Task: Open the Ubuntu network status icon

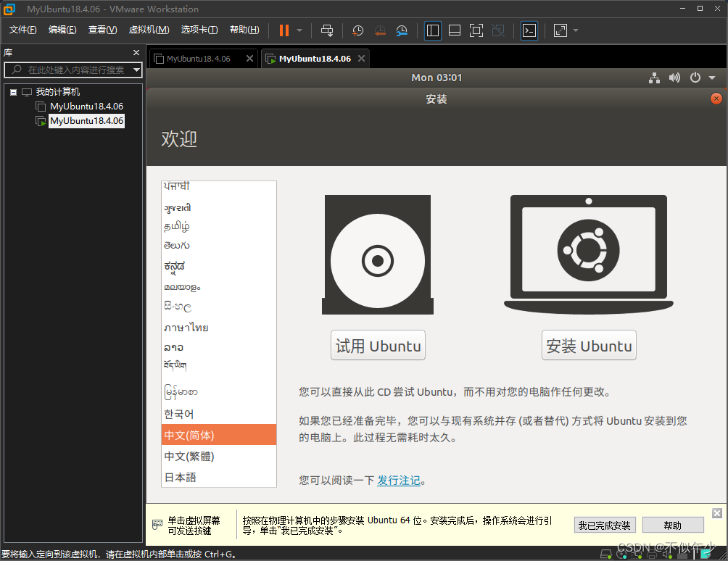Action: (654, 78)
